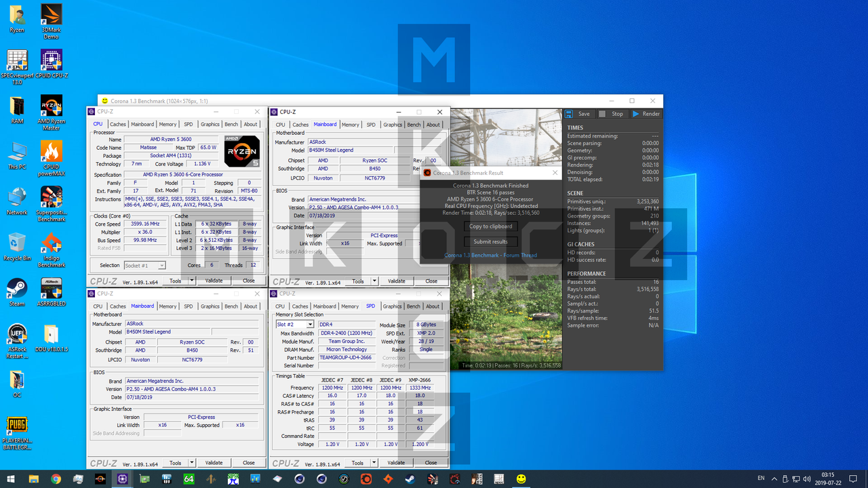Launch 3DMark Demo desktop shortcut
Image resolution: width=868 pixels, height=488 pixels.
pyautogui.click(x=52, y=21)
